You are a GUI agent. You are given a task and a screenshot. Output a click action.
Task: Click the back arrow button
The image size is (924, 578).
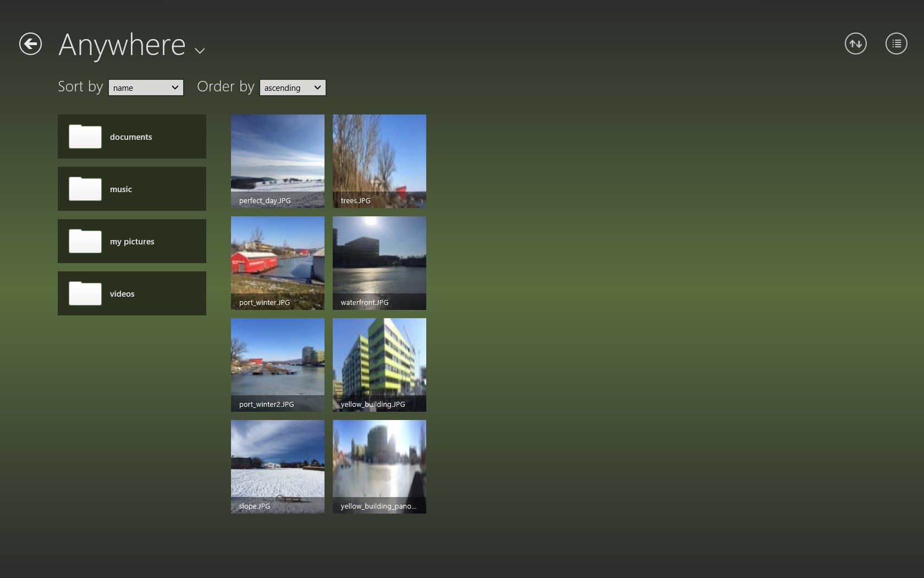coord(30,44)
